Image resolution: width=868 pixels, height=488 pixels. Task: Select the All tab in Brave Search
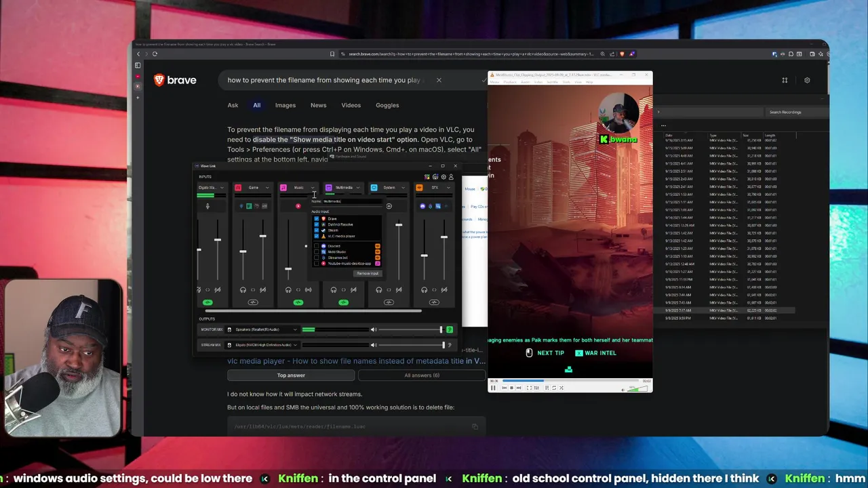coord(256,105)
